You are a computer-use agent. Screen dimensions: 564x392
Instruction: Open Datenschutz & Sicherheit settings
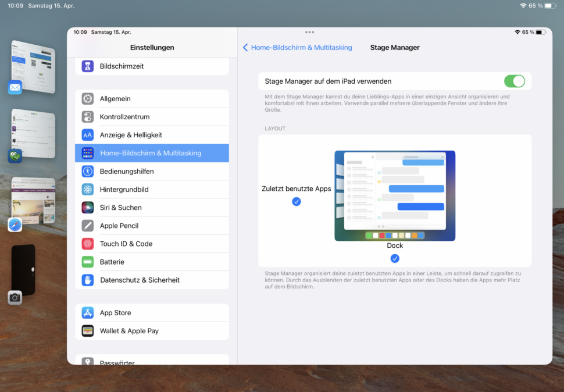click(152, 280)
